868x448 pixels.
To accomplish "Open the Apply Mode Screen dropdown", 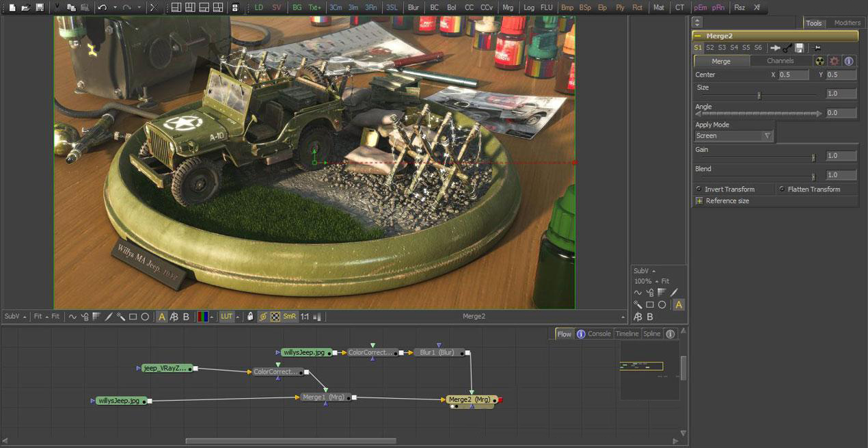I will [734, 135].
